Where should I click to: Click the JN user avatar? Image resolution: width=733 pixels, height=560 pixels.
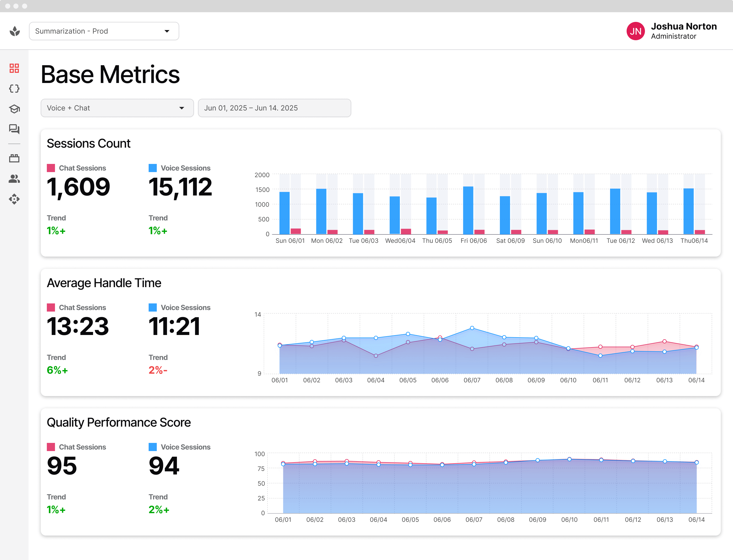635,31
